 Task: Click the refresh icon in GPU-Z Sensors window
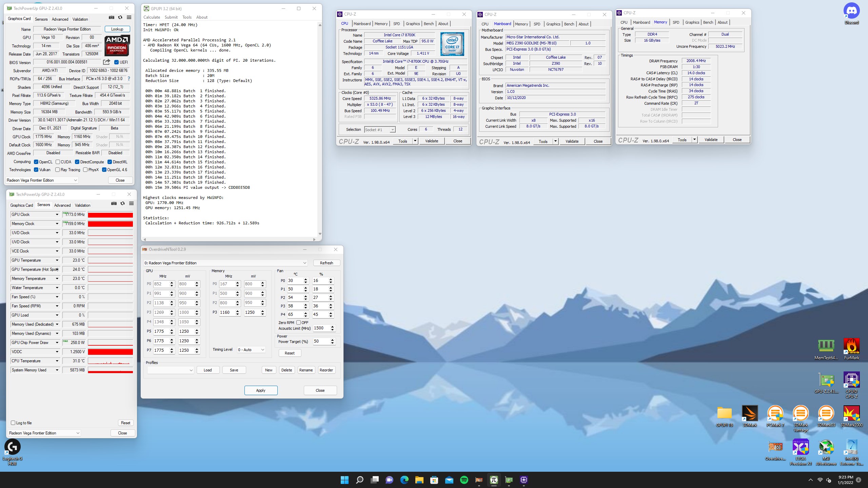[x=122, y=204]
